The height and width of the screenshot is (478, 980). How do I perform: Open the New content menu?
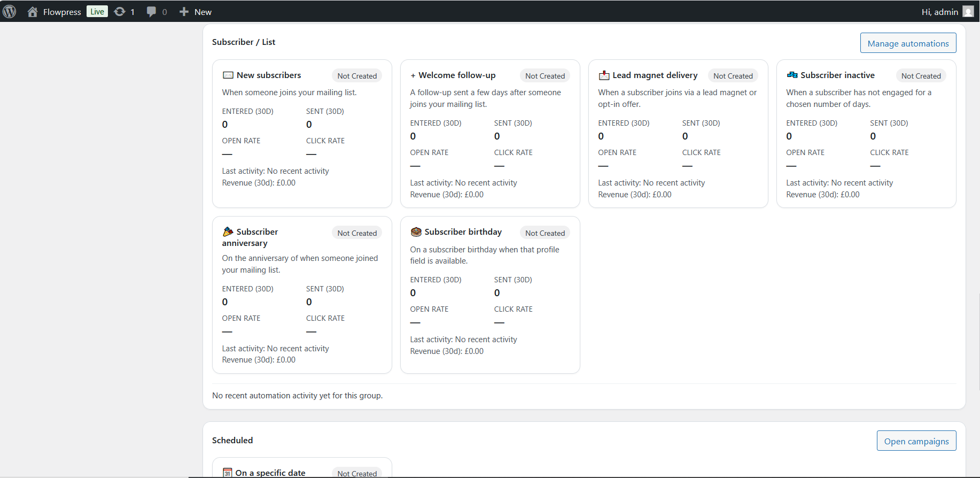(x=196, y=12)
